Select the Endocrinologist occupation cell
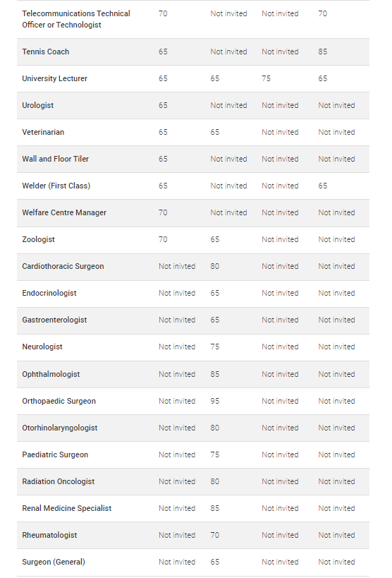 point(49,293)
